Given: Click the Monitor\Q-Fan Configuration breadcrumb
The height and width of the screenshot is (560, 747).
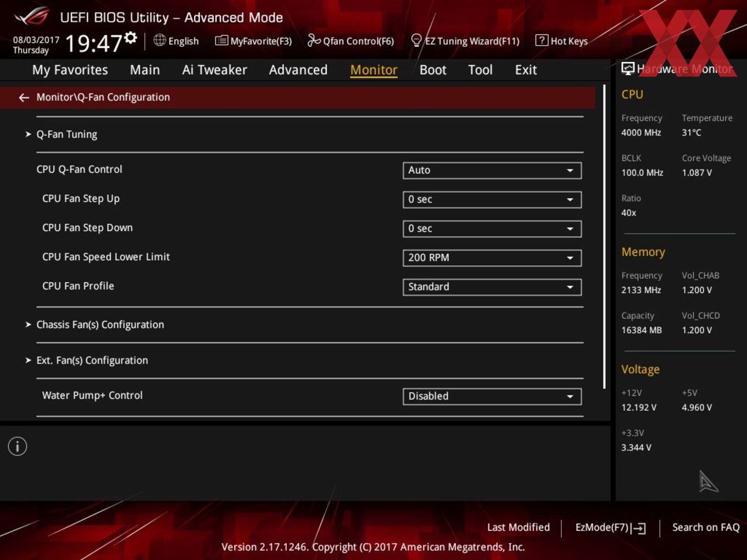Looking at the screenshot, I should click(x=103, y=97).
